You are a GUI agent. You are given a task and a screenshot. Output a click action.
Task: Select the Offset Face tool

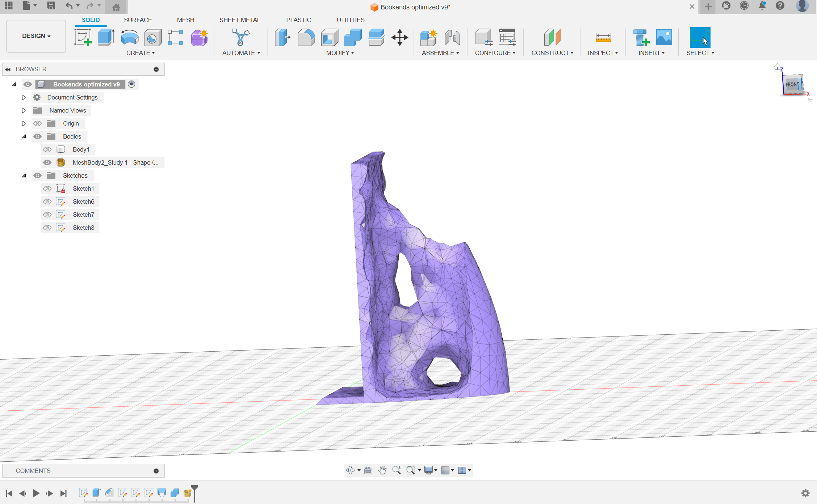tap(376, 37)
